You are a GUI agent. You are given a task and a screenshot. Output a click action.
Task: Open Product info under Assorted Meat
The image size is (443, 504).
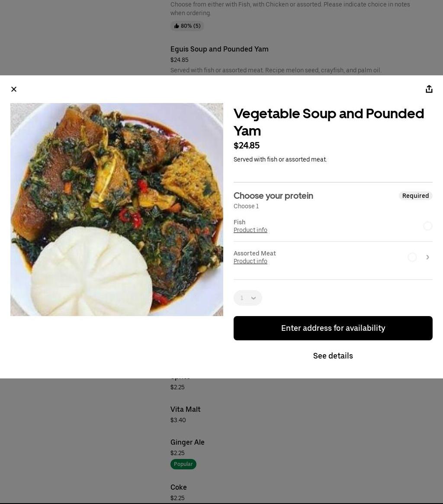pos(250,262)
